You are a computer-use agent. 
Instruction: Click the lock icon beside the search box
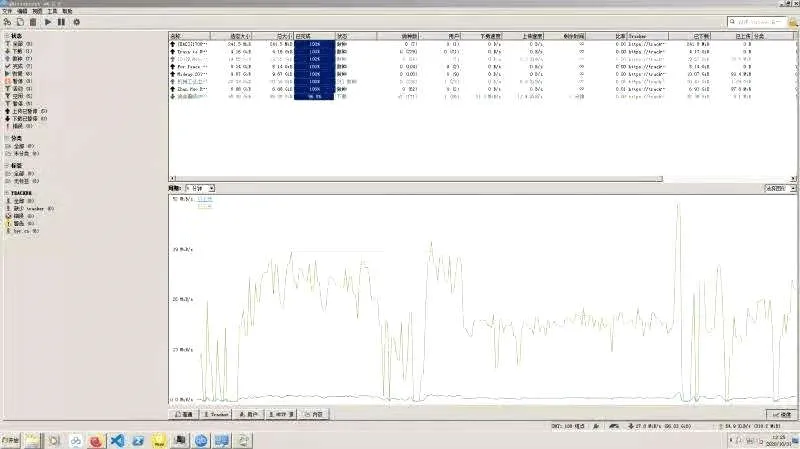pos(791,21)
